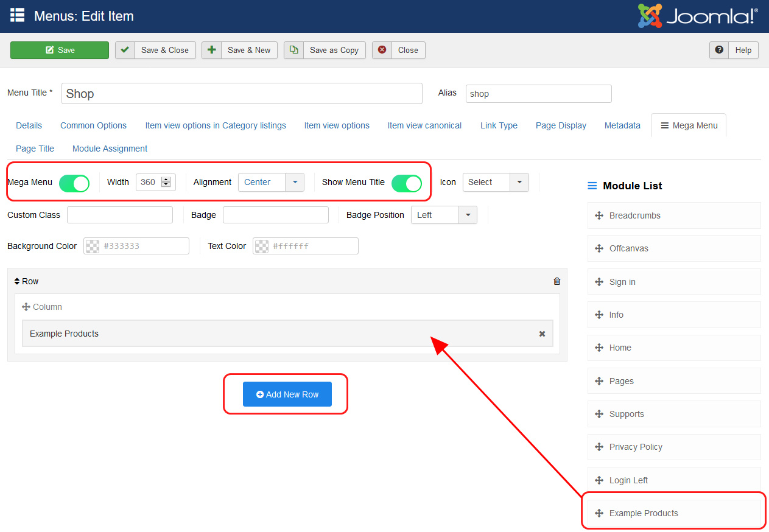
Task: Click the Add New Row button
Action: [x=287, y=394]
